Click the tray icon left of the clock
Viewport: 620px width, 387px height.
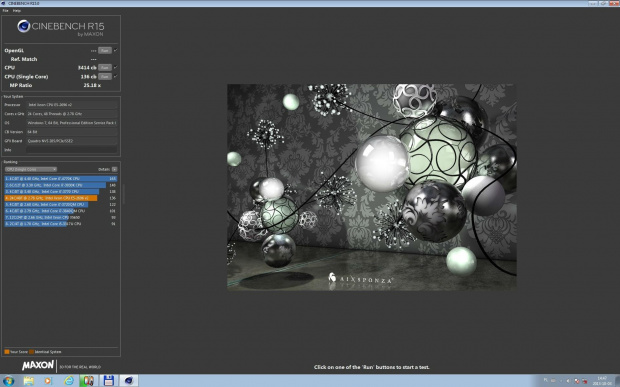[x=584, y=381]
